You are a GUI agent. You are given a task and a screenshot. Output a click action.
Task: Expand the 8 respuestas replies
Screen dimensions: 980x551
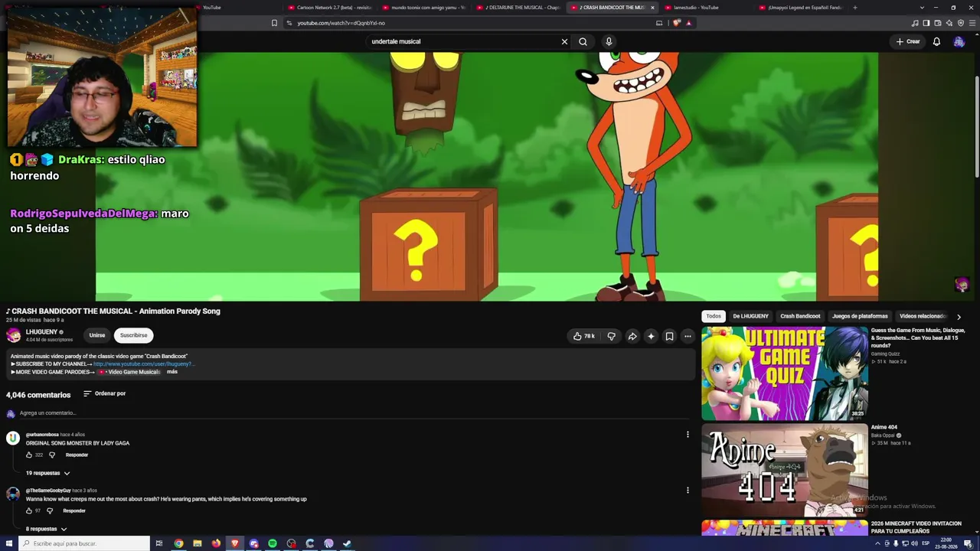click(x=46, y=529)
